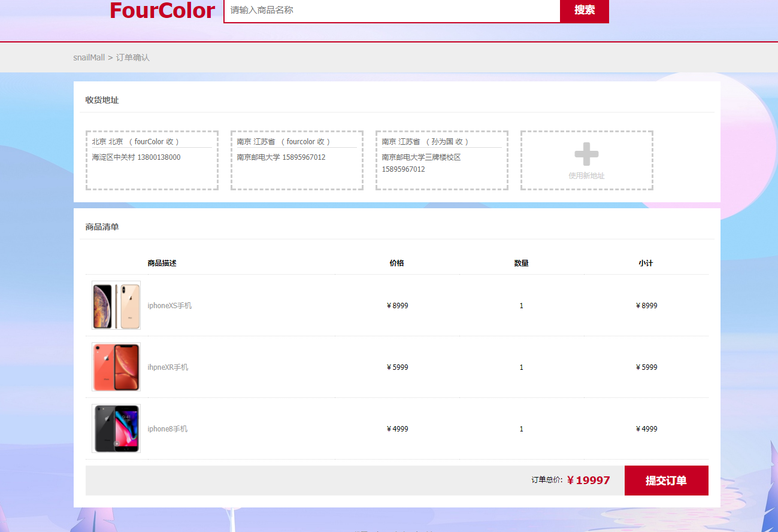Click 南京邮电大学 15895967012 address detail
Image resolution: width=778 pixels, height=532 pixels.
tap(281, 157)
